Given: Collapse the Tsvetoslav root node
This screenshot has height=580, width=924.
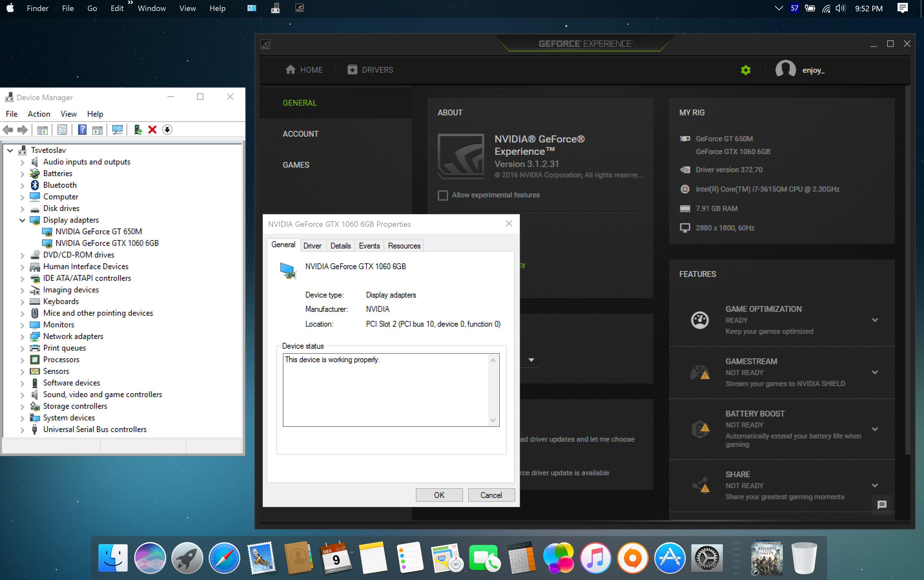Looking at the screenshot, I should click(x=10, y=150).
